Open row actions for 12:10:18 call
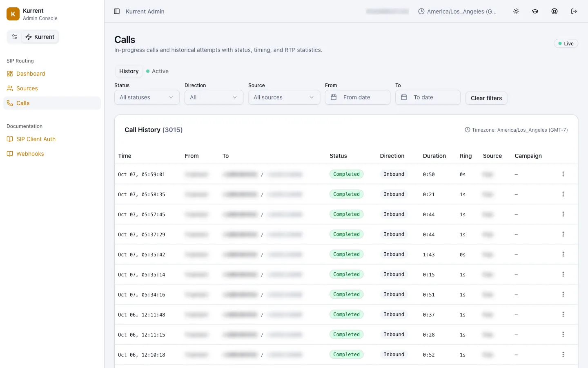This screenshot has height=368, width=588. click(563, 355)
